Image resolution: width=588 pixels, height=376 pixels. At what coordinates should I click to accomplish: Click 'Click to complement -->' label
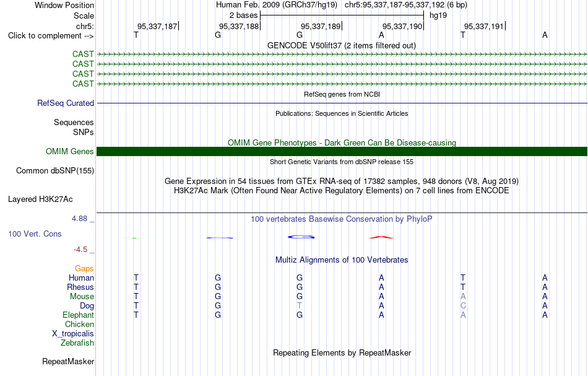(x=51, y=36)
